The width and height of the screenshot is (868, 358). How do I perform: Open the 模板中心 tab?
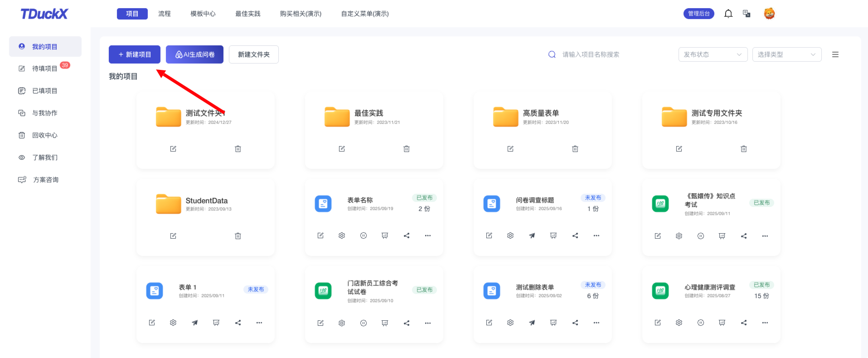(203, 14)
